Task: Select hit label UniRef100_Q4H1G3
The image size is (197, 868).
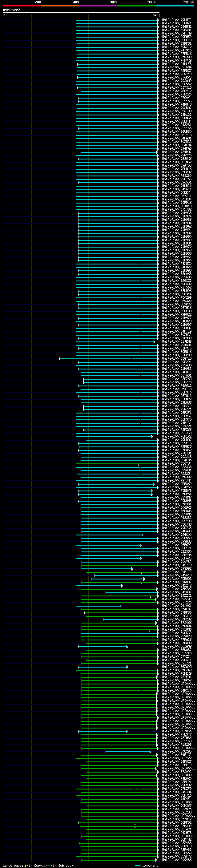Action: [177, 115]
